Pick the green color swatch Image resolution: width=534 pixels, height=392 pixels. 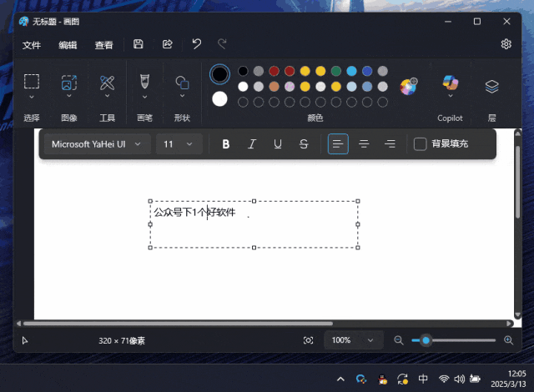pyautogui.click(x=335, y=71)
